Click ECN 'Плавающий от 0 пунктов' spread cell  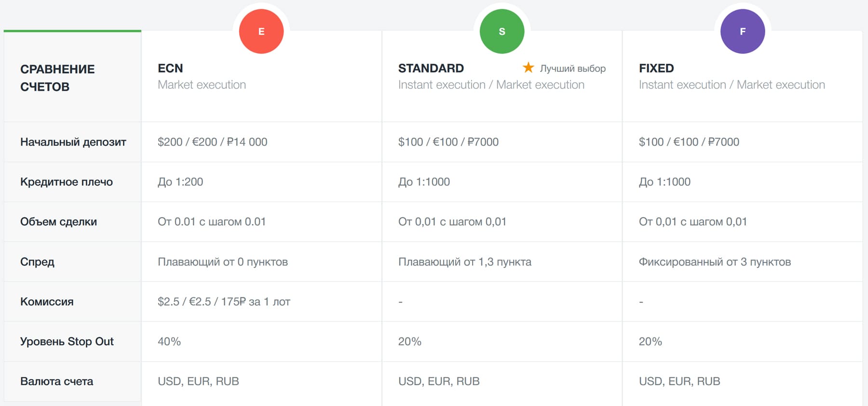tap(222, 262)
